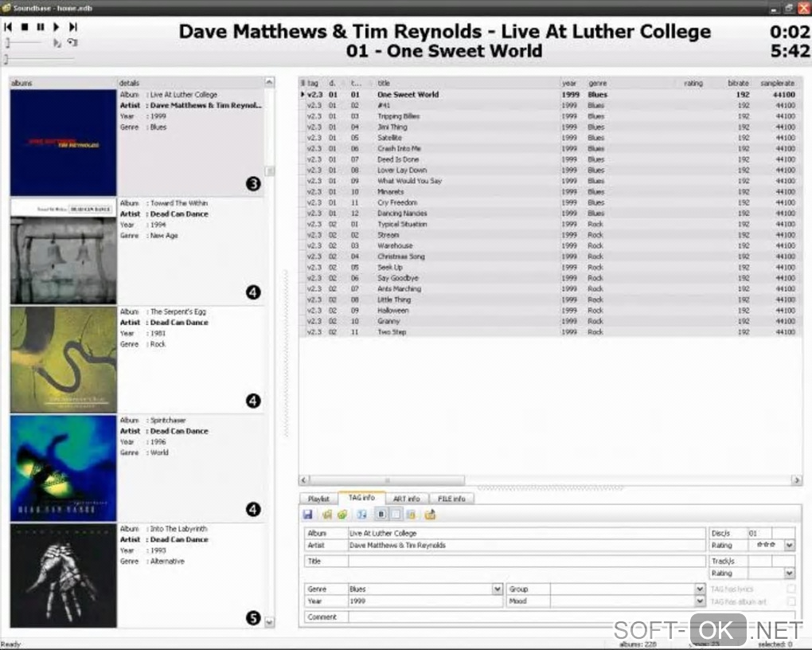Viewport: 812px width, 650px height.
Task: Click the yellow lock icon in TAG toolbar
Action: tap(411, 515)
